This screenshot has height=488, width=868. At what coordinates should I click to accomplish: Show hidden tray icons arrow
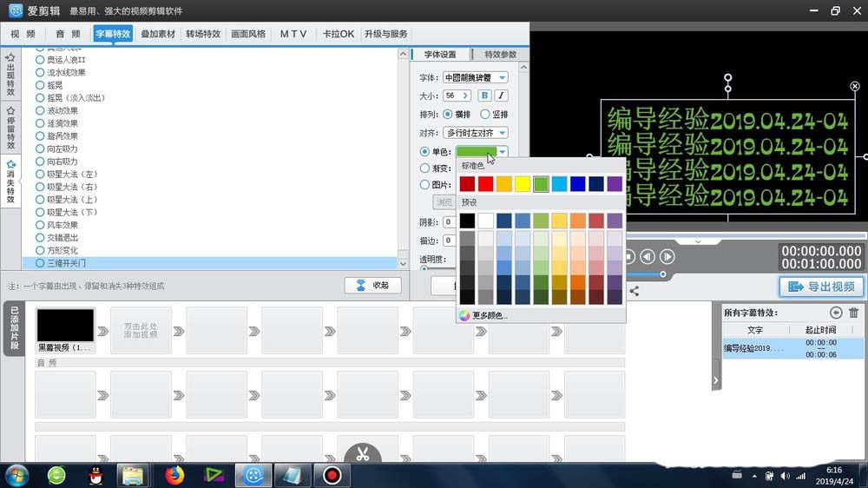(x=754, y=476)
